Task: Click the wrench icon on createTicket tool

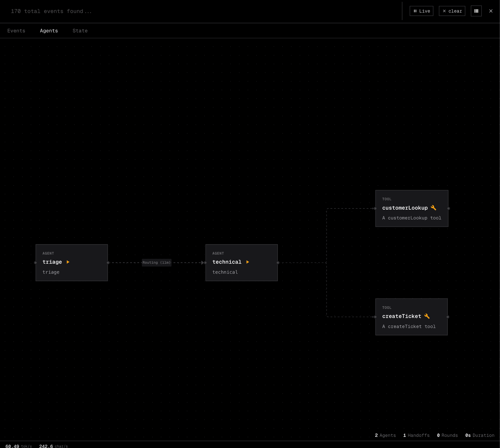Action: (x=427, y=316)
